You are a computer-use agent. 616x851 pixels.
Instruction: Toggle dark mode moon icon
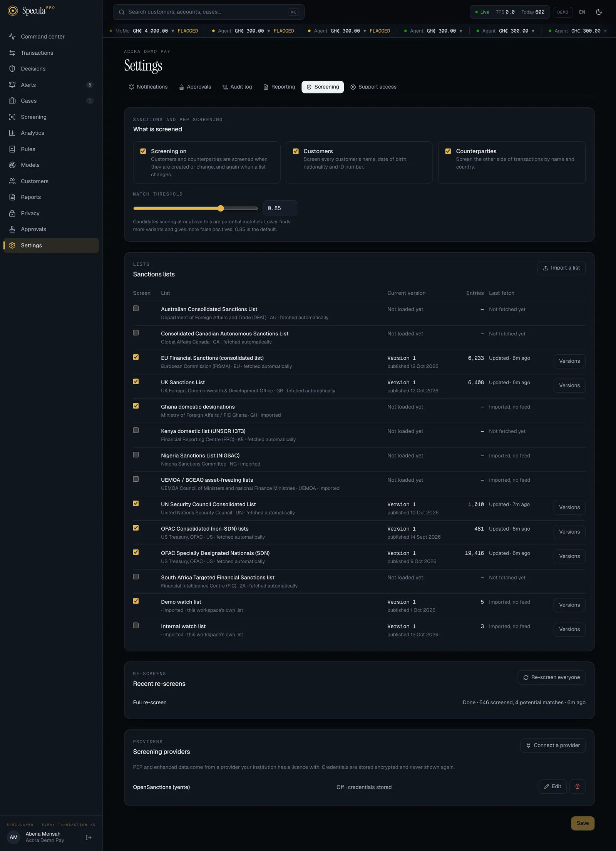599,12
